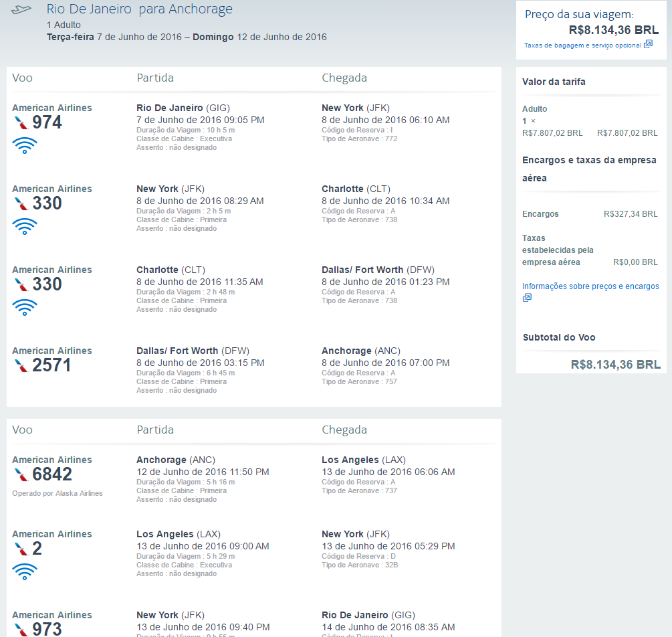Viewport: 672px width, 637px height.
Task: Click New York (JFK) arrival of flight 974
Action: click(x=356, y=108)
